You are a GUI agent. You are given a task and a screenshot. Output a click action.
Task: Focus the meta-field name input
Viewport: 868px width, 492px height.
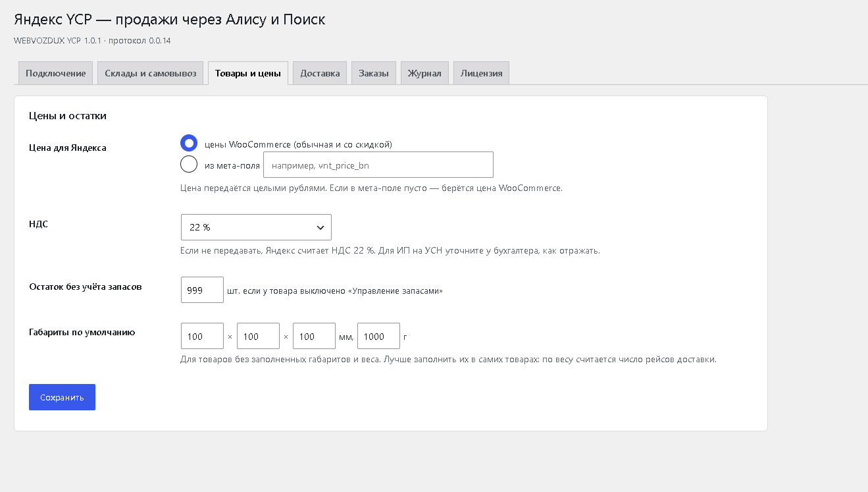378,165
